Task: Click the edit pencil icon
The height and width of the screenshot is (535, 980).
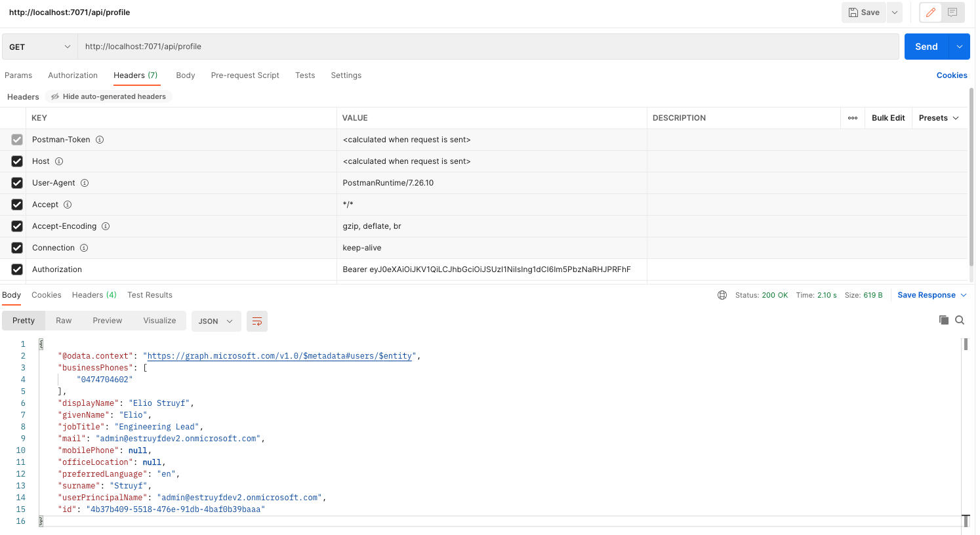Action: (930, 12)
